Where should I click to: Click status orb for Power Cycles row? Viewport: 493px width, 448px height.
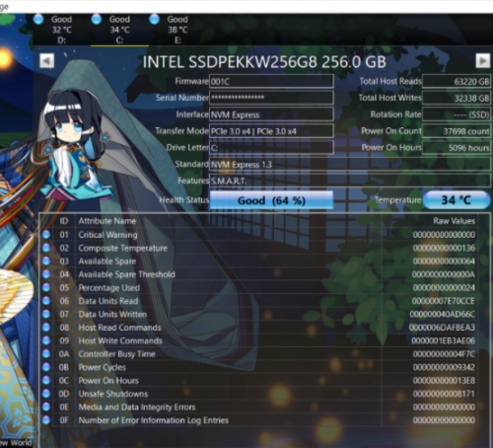click(x=46, y=367)
